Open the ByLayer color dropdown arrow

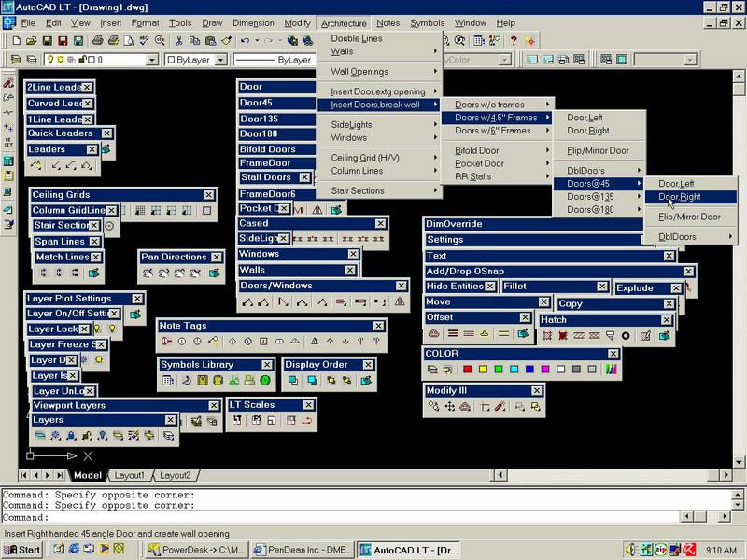tap(221, 60)
